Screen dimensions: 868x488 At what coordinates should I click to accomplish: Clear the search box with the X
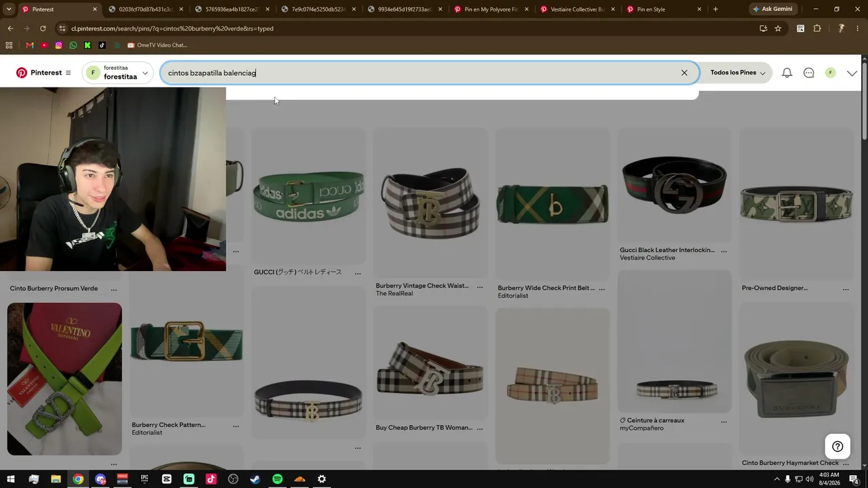(x=684, y=73)
